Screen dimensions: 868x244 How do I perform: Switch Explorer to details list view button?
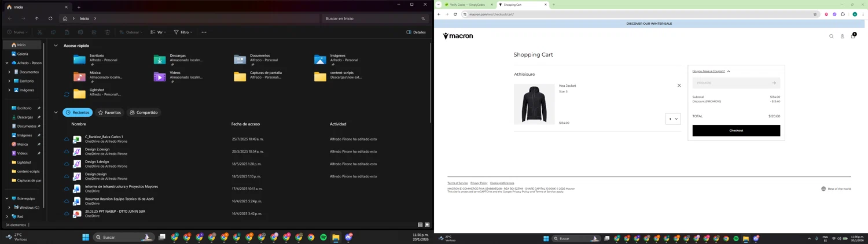[x=420, y=225]
